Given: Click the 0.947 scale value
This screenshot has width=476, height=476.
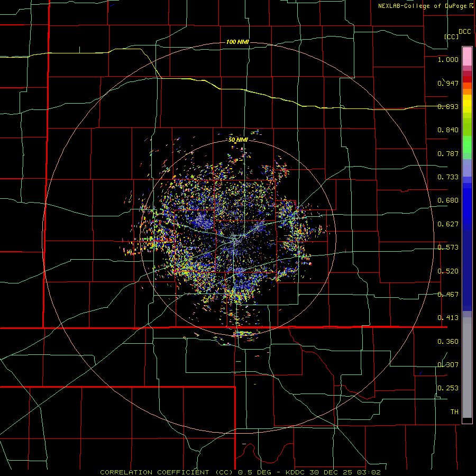Looking at the screenshot, I should pyautogui.click(x=448, y=83).
